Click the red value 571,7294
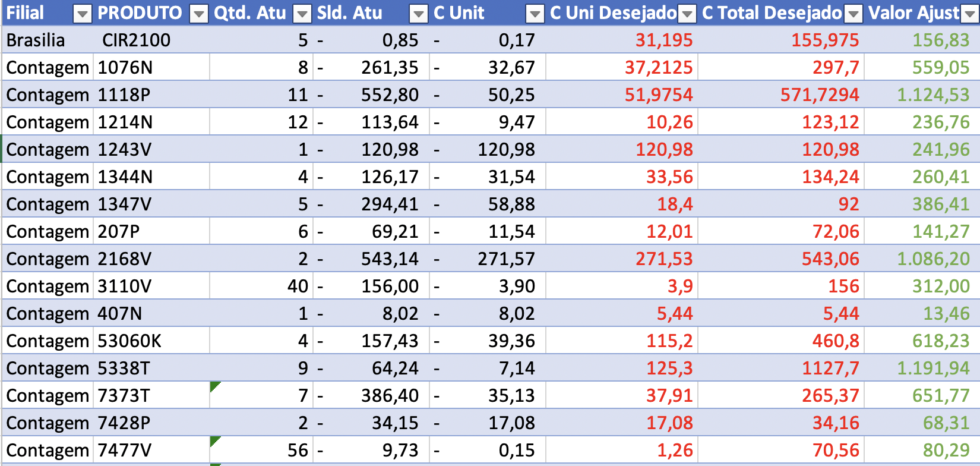The height and width of the screenshot is (466, 980). coord(820,95)
